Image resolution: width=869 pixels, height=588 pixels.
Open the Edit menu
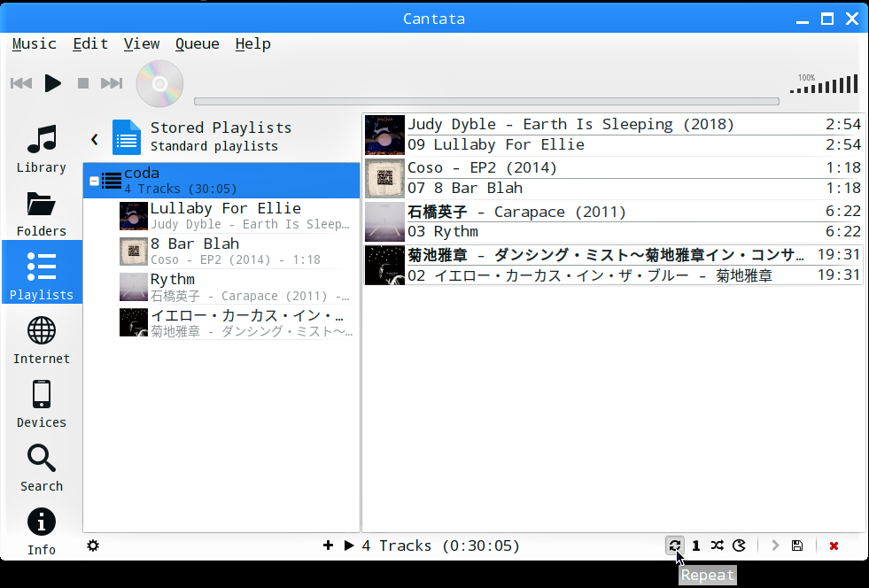90,43
